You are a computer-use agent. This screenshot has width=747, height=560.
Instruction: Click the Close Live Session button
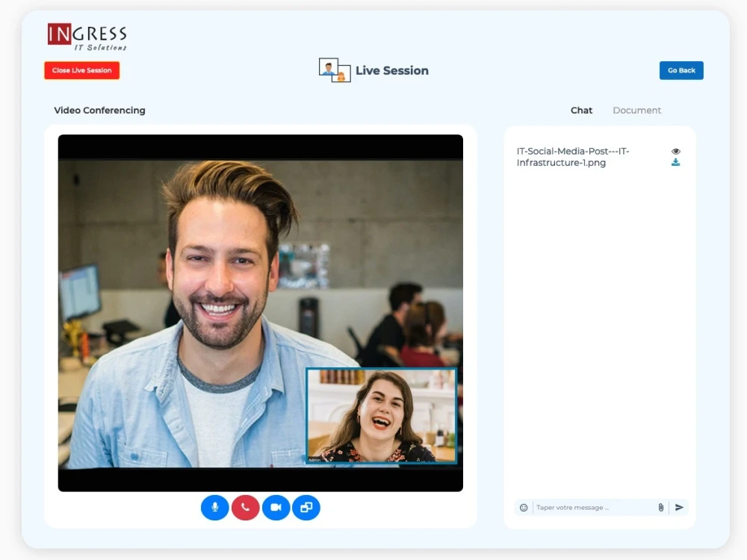pos(82,70)
